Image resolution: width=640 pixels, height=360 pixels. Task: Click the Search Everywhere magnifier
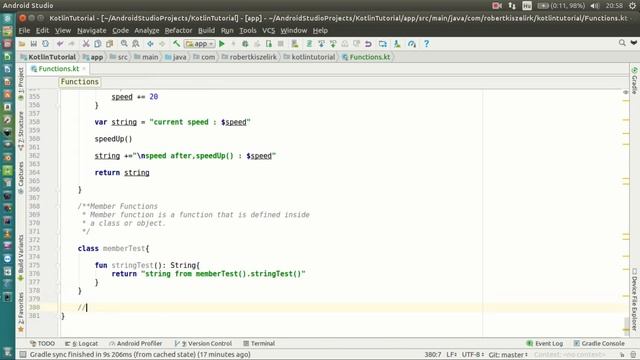pyautogui.click(x=622, y=43)
